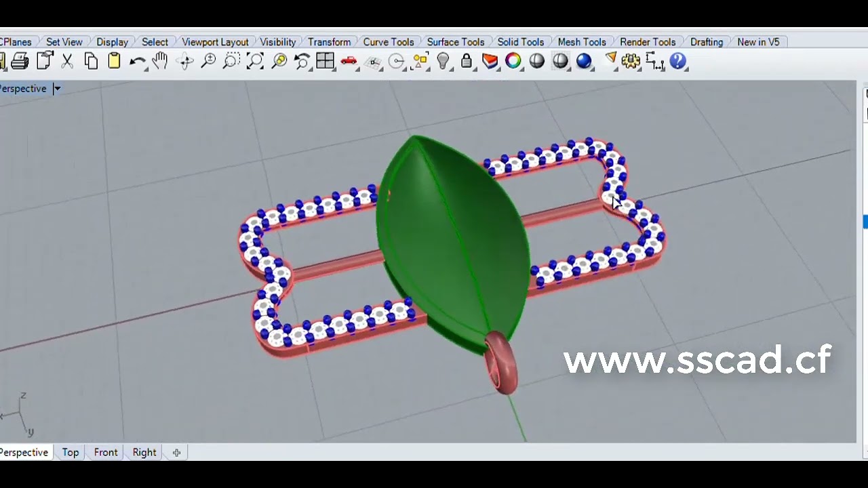This screenshot has width=868, height=488.
Task: Click the Copy icon
Action: [x=91, y=62]
